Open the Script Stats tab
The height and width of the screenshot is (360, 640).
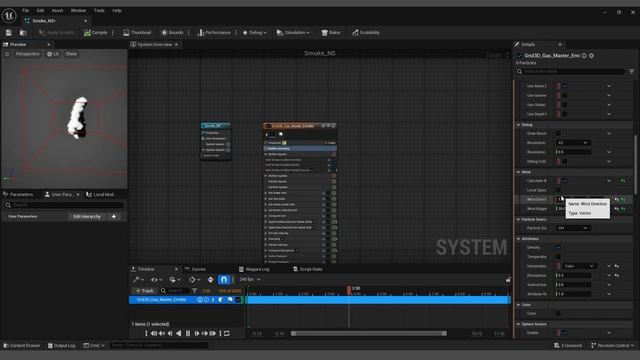(308, 269)
